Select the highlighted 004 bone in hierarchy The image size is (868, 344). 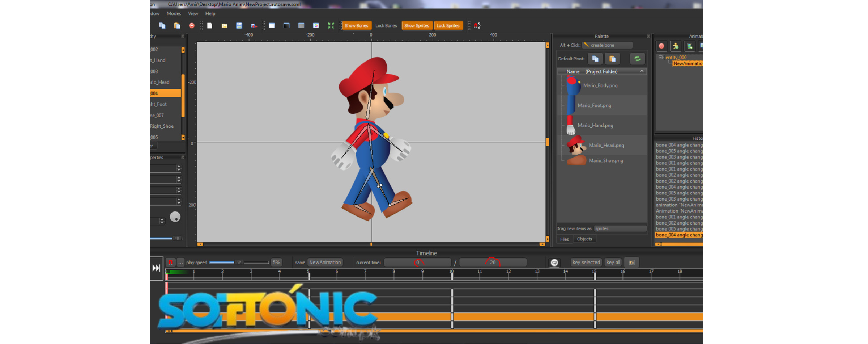click(165, 93)
